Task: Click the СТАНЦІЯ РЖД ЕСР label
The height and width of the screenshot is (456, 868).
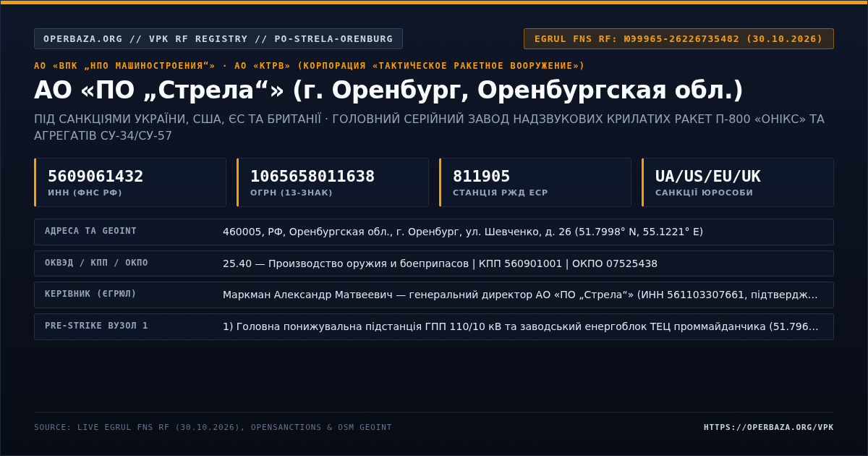Action: (501, 193)
